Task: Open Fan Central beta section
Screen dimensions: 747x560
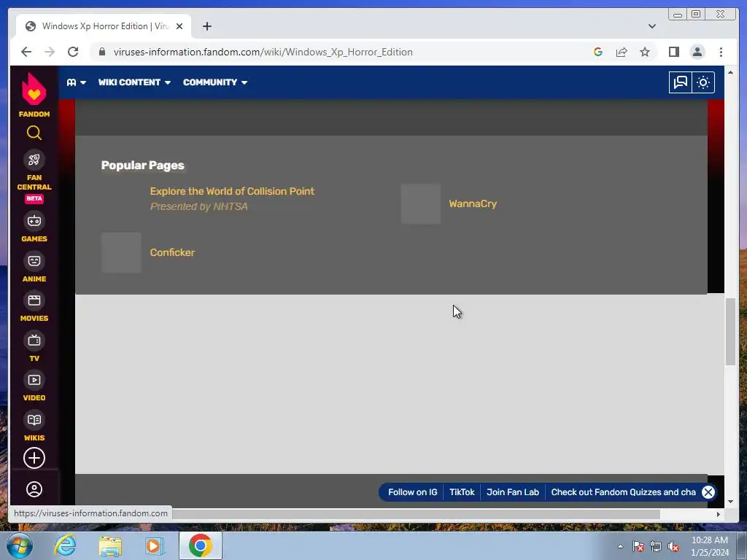Action: [x=34, y=176]
